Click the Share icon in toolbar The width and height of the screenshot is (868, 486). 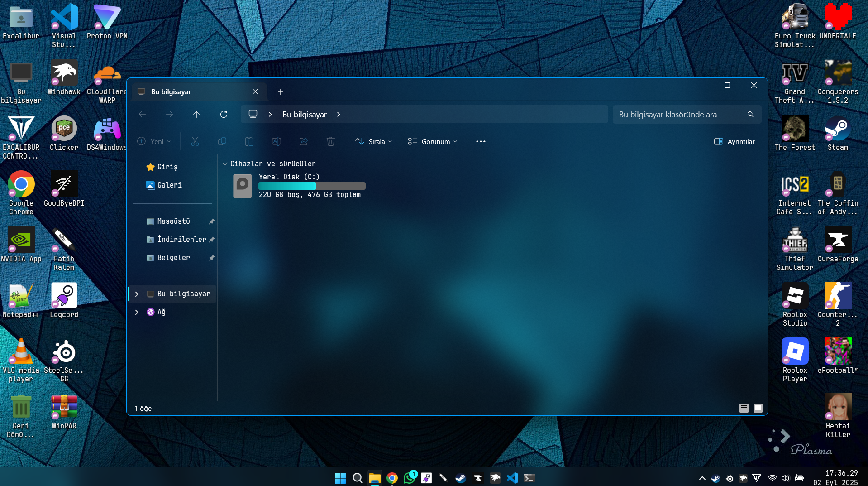304,141
